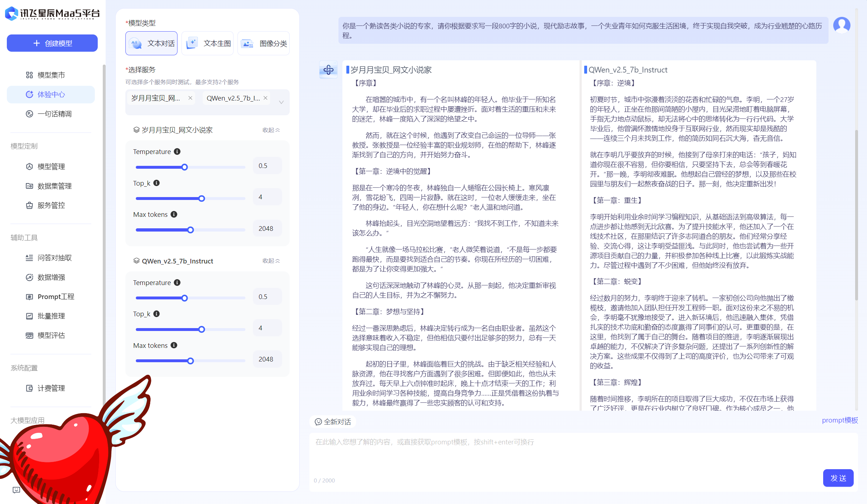Click the 服务管控 icon
Image resolution: width=867 pixels, height=504 pixels.
pos(29,205)
